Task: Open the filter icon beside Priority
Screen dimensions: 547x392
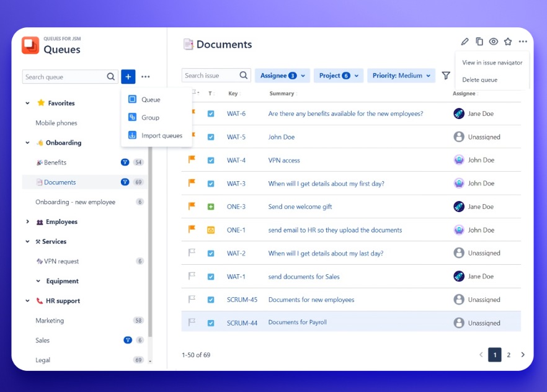Action: (446, 75)
